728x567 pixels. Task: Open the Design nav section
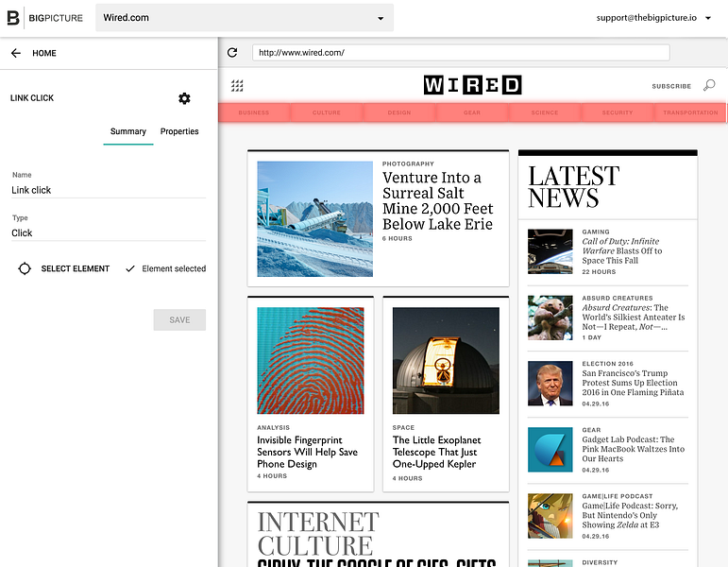[x=399, y=112]
